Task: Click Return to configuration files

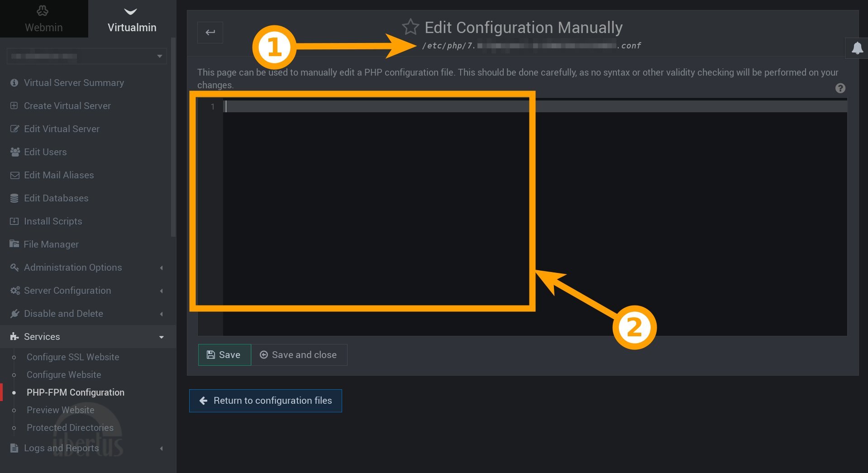Action: (x=265, y=401)
